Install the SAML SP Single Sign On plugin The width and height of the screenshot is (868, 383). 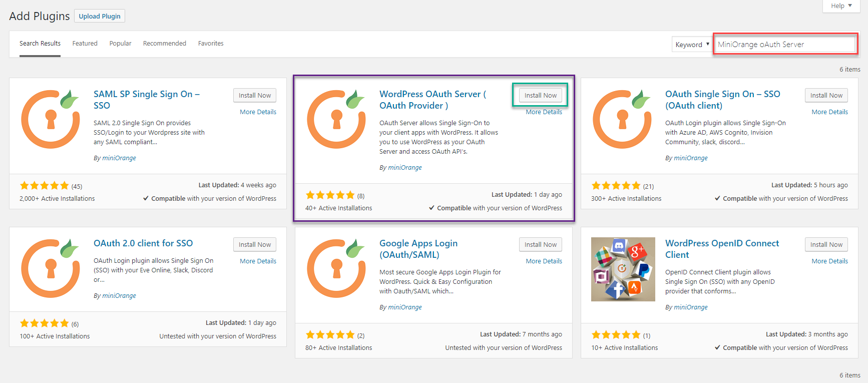pyautogui.click(x=255, y=95)
